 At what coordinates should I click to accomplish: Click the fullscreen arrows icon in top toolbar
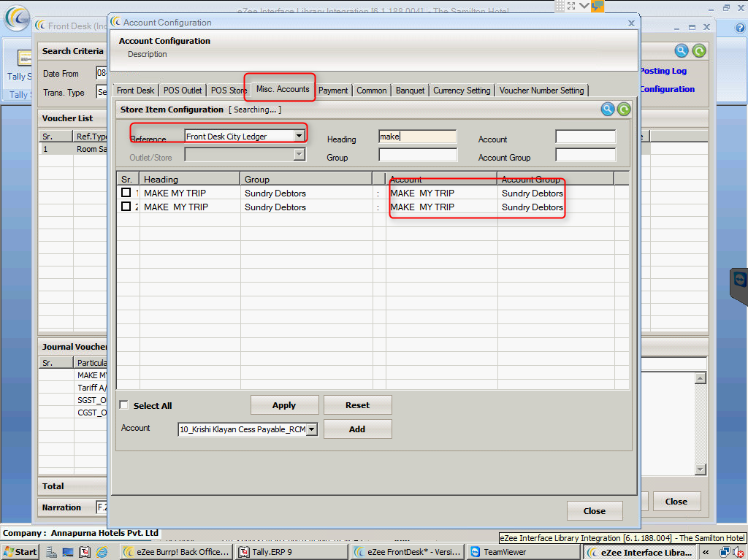(x=571, y=6)
